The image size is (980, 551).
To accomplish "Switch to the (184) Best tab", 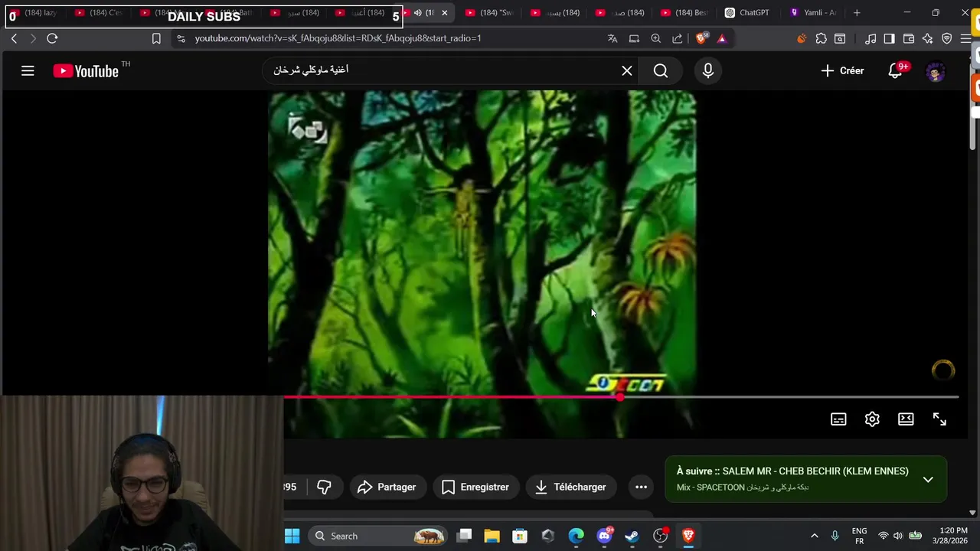I will 685,13.
